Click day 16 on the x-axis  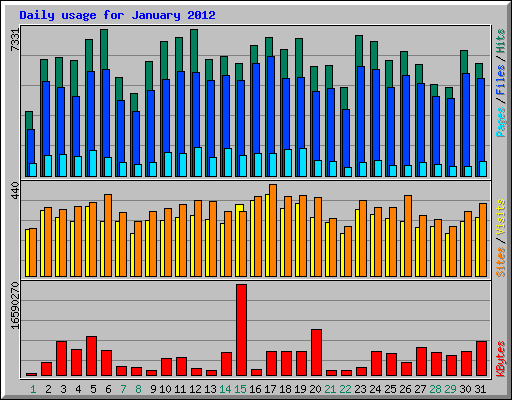click(x=255, y=389)
